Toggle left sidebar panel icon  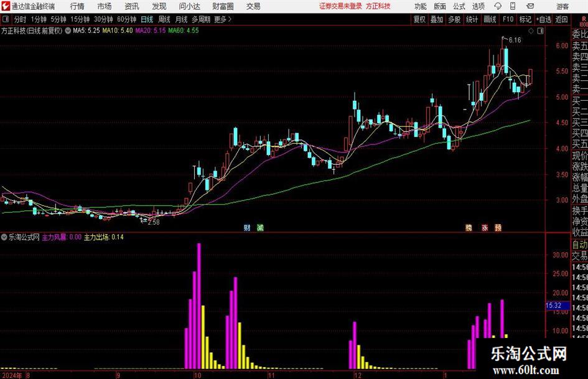click(6, 19)
